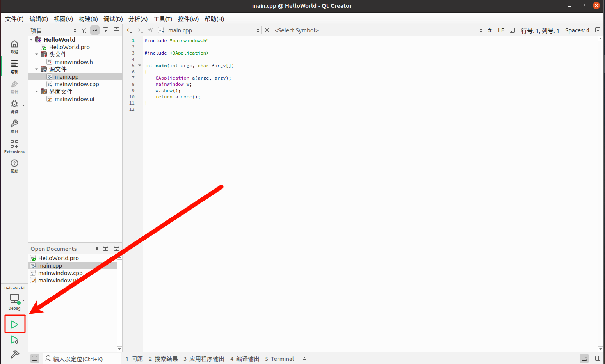Open the 视图(V) menu

pos(63,19)
